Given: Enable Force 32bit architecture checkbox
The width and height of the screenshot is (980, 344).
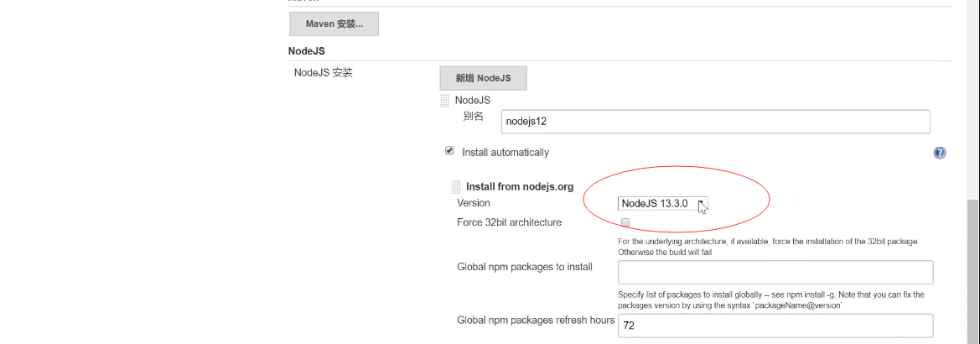Looking at the screenshot, I should coord(625,222).
